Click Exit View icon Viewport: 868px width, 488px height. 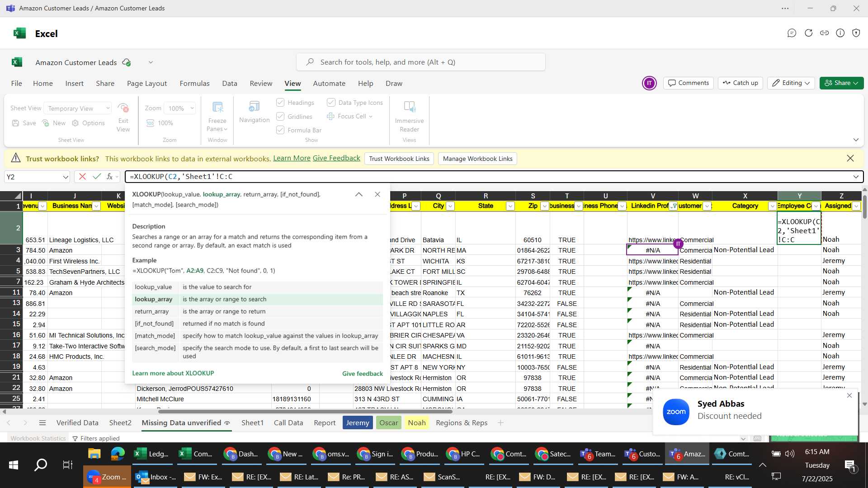123,108
